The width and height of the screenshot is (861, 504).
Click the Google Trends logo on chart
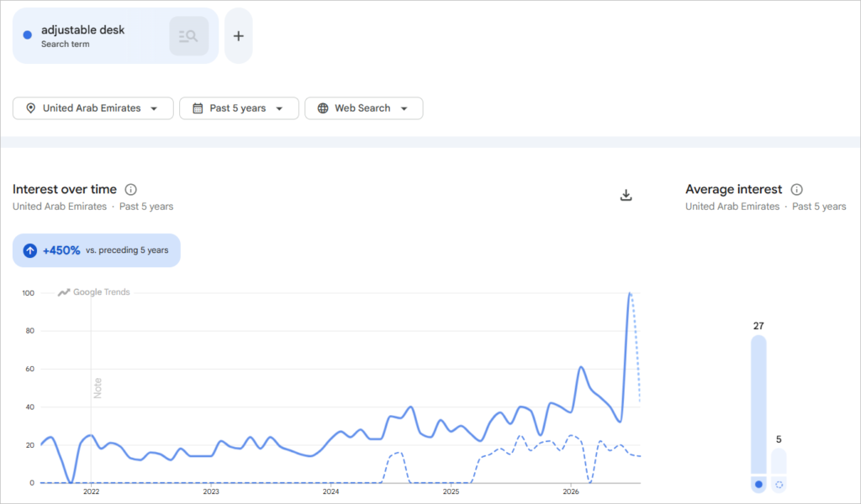point(94,292)
